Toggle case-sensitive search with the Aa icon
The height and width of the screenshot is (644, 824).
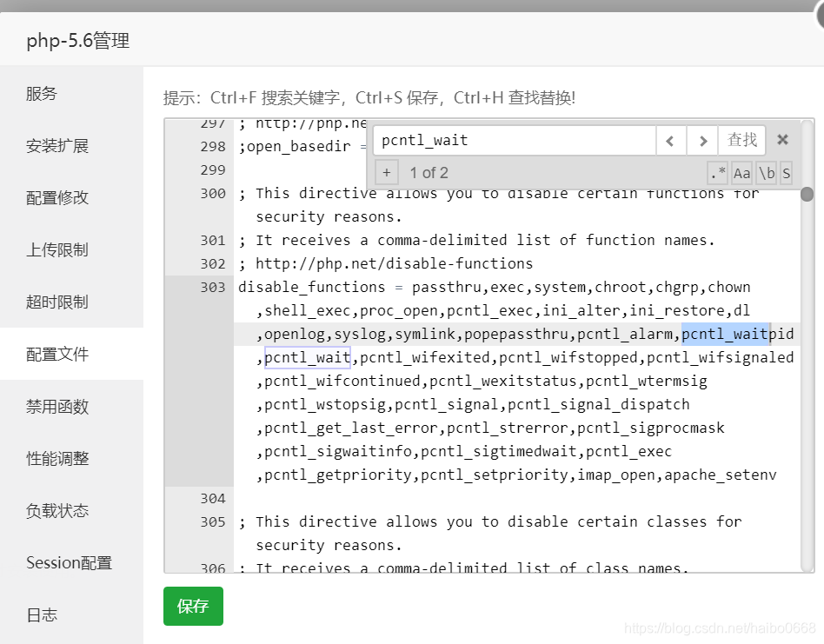click(x=741, y=172)
